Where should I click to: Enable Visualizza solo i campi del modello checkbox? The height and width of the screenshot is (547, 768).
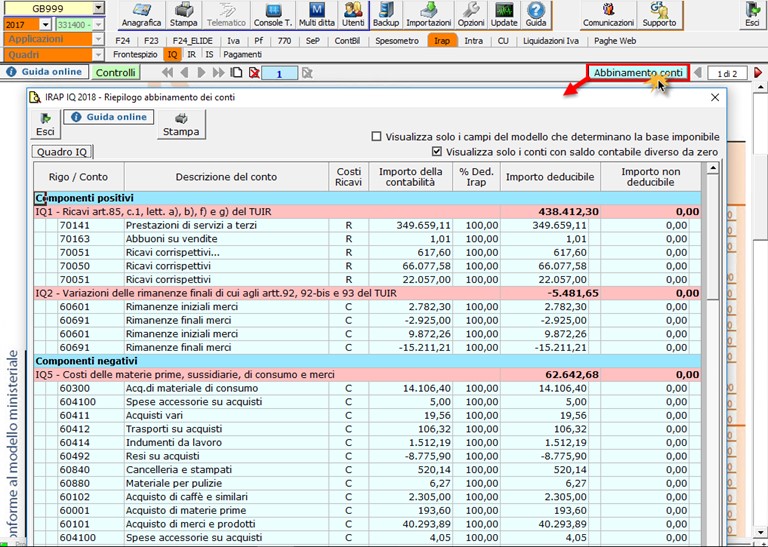click(x=376, y=137)
